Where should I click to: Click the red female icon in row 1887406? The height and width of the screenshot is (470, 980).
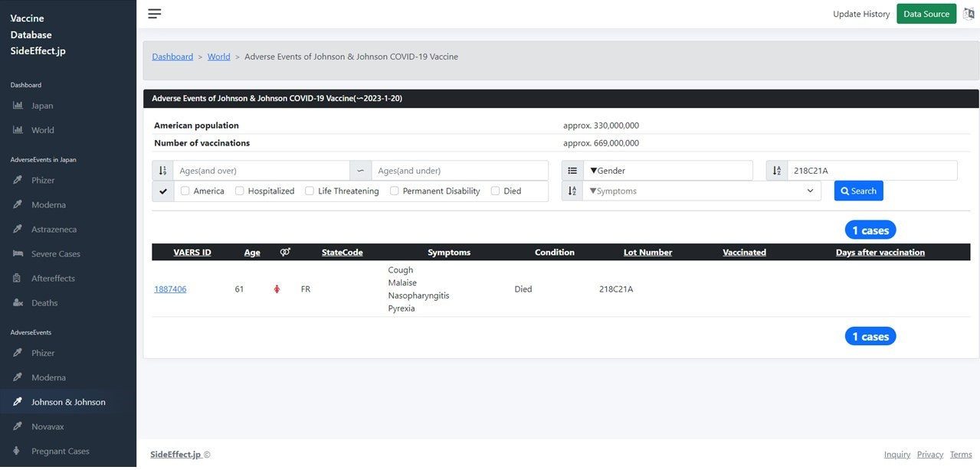click(x=277, y=289)
